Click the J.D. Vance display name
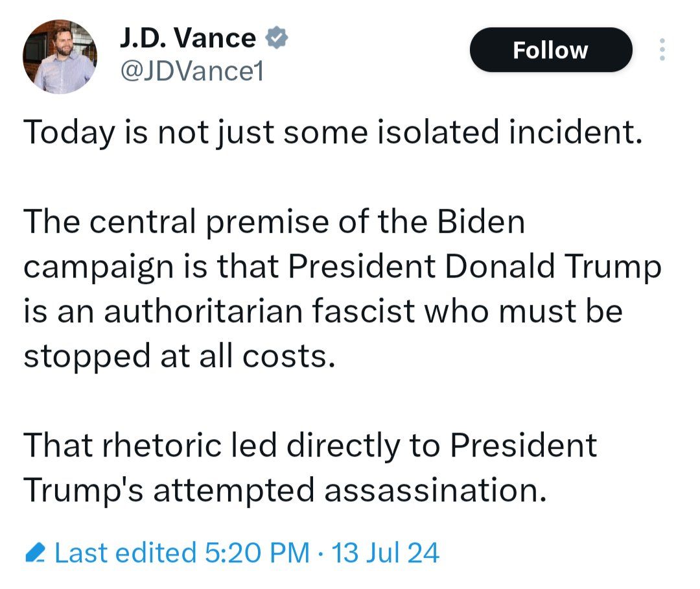This screenshot has height=589, width=700. (x=188, y=38)
